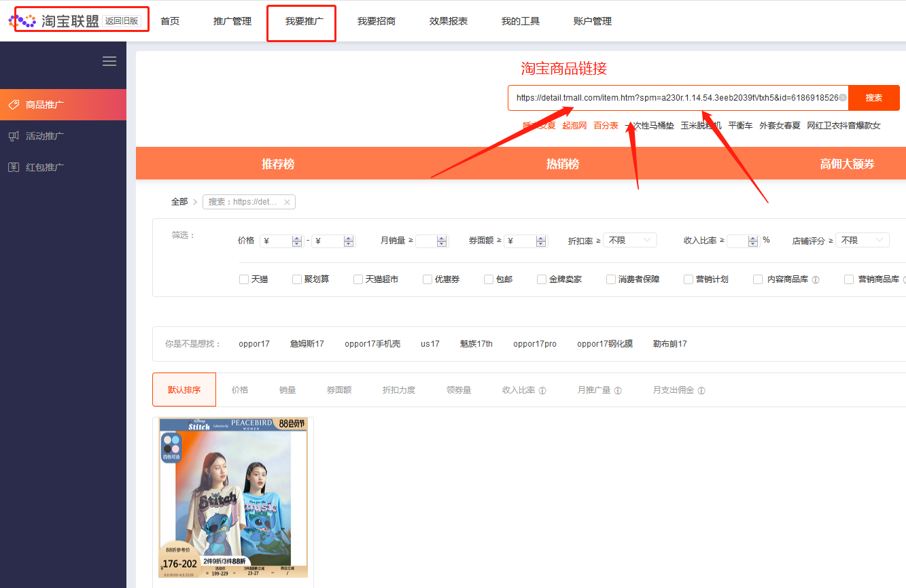Screen dimensions: 906x588
Task: Switch to the 热销榜 tab
Action: pos(563,163)
